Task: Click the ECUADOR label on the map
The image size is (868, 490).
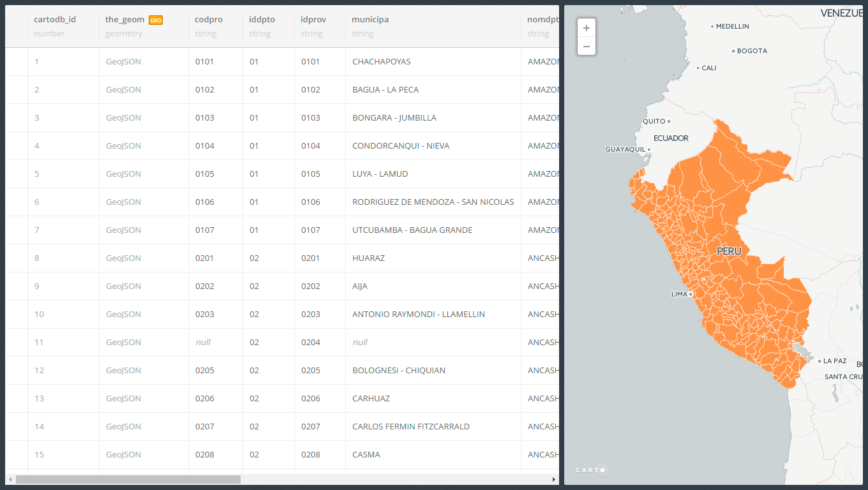Action: [x=671, y=138]
